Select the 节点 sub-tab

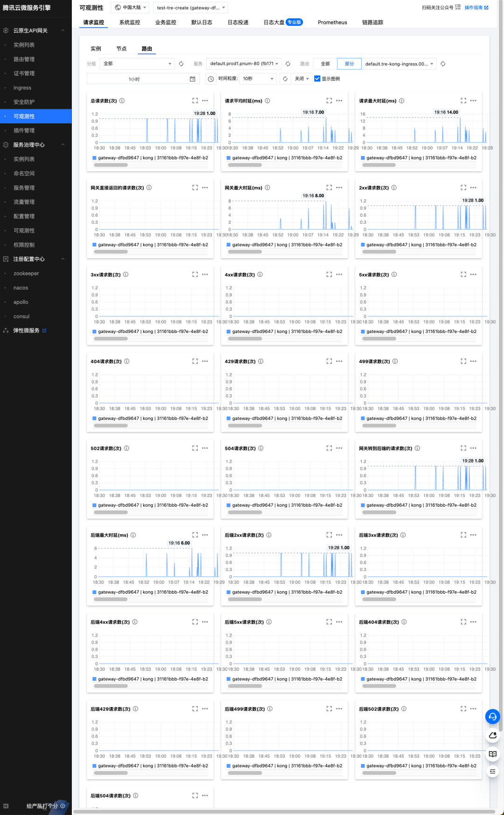pyautogui.click(x=121, y=49)
